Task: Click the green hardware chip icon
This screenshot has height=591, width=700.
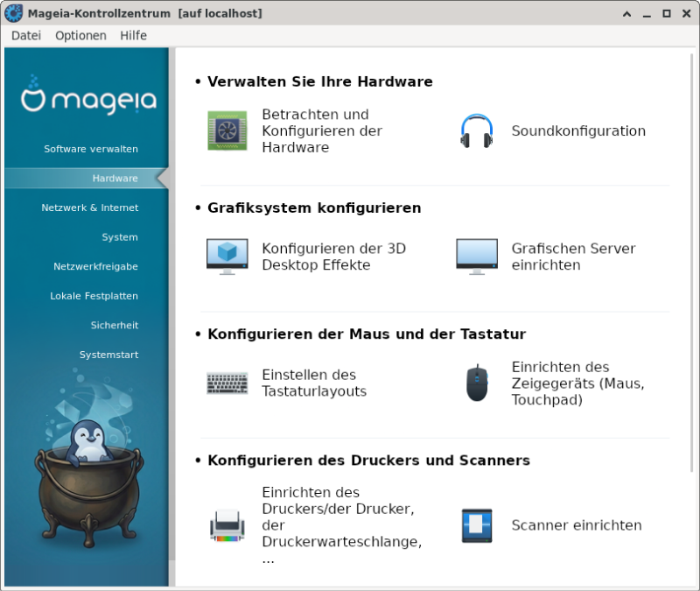Action: tap(227, 130)
